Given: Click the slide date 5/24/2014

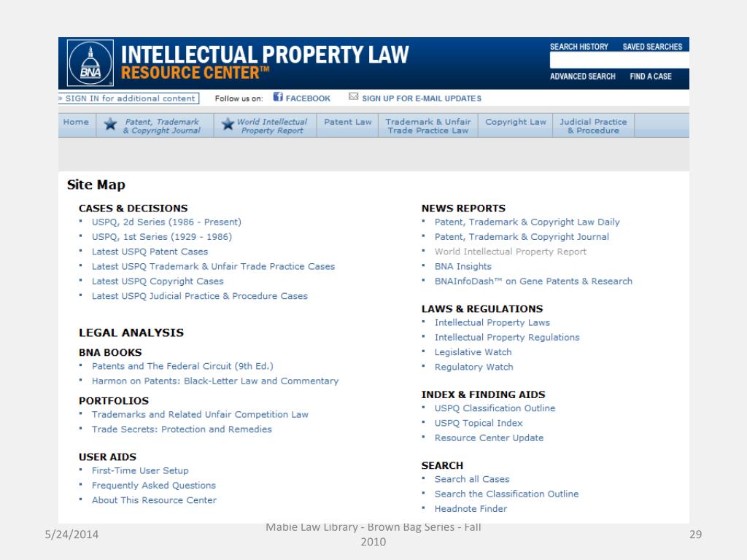Looking at the screenshot, I should [x=71, y=534].
